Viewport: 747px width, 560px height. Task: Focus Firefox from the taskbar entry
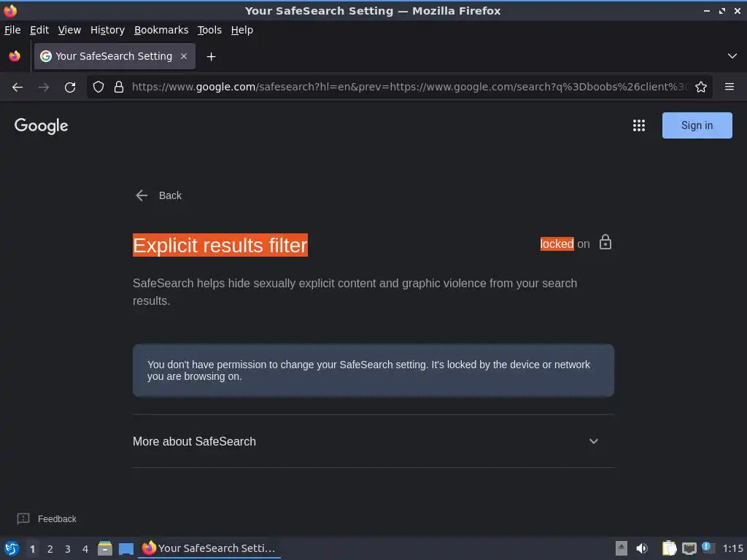click(x=209, y=548)
